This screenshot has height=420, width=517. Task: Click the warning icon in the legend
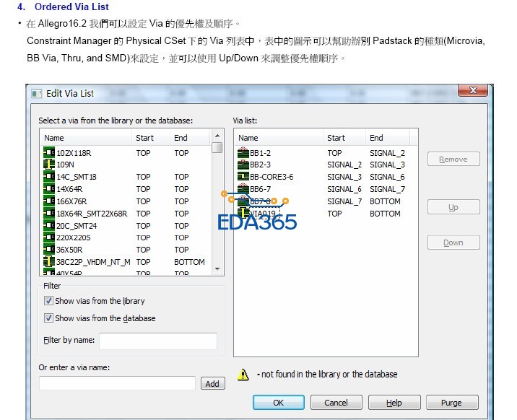click(x=243, y=375)
